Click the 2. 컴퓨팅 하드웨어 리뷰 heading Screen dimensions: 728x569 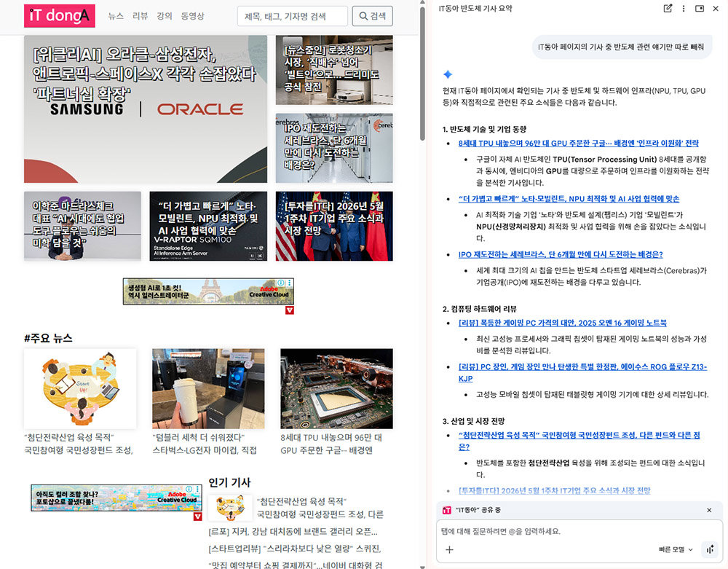coord(479,309)
